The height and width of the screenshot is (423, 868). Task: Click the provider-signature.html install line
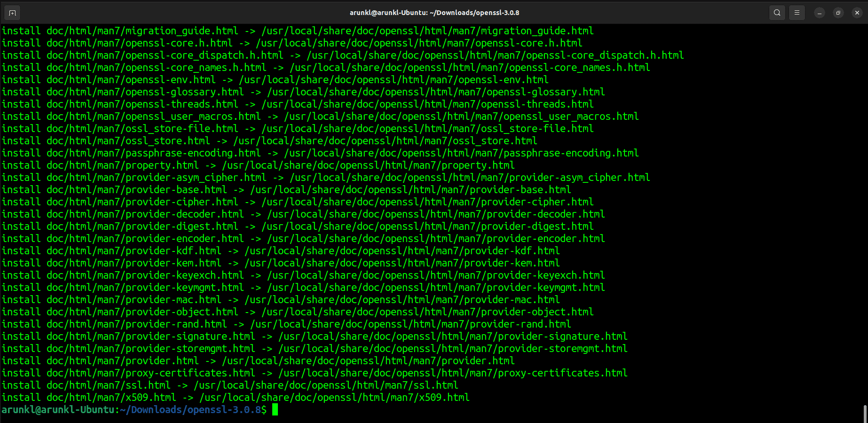coord(315,337)
